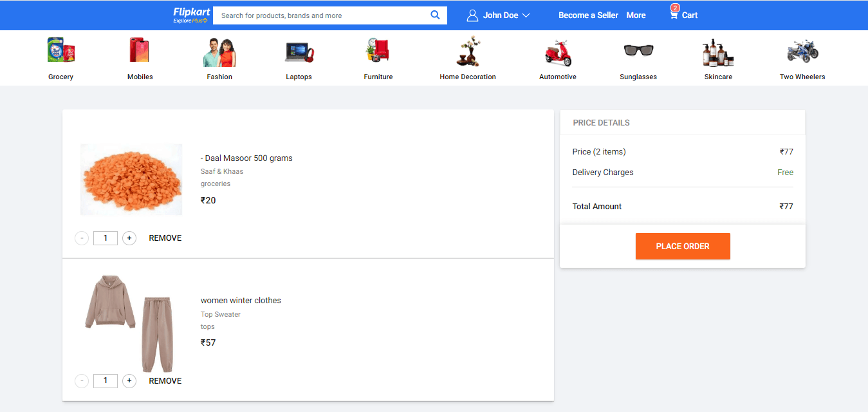Open the Home Decoration category icon
Screen dimensions: 868x412
coord(468,51)
